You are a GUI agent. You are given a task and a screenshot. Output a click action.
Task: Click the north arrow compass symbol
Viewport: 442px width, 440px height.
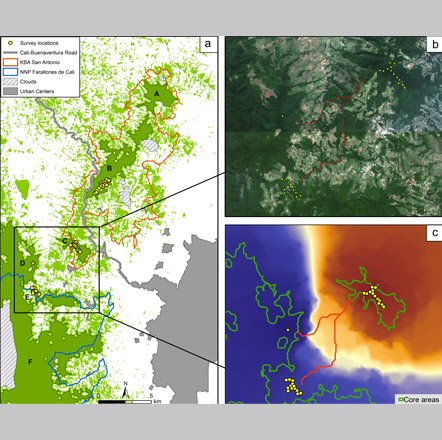pos(126,390)
